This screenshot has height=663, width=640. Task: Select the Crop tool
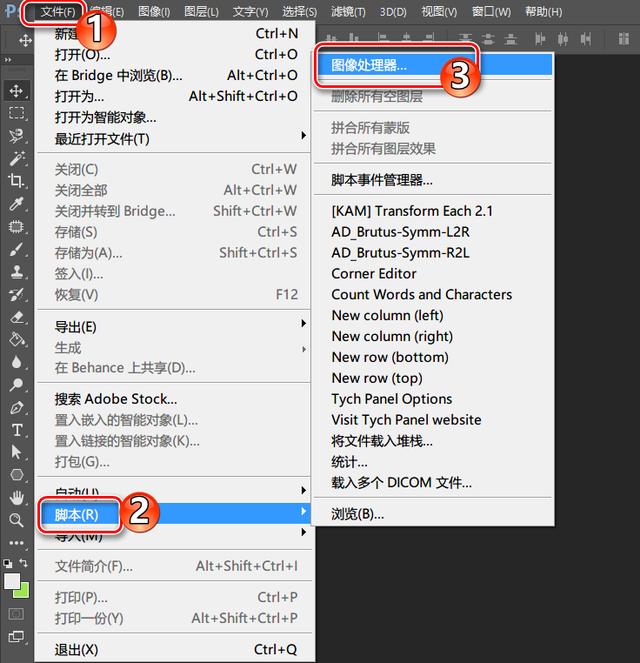click(16, 181)
